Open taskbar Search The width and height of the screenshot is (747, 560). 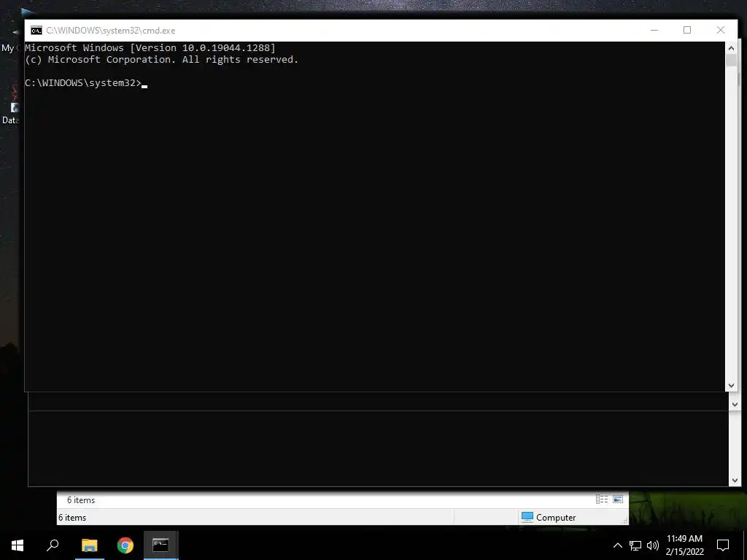53,545
